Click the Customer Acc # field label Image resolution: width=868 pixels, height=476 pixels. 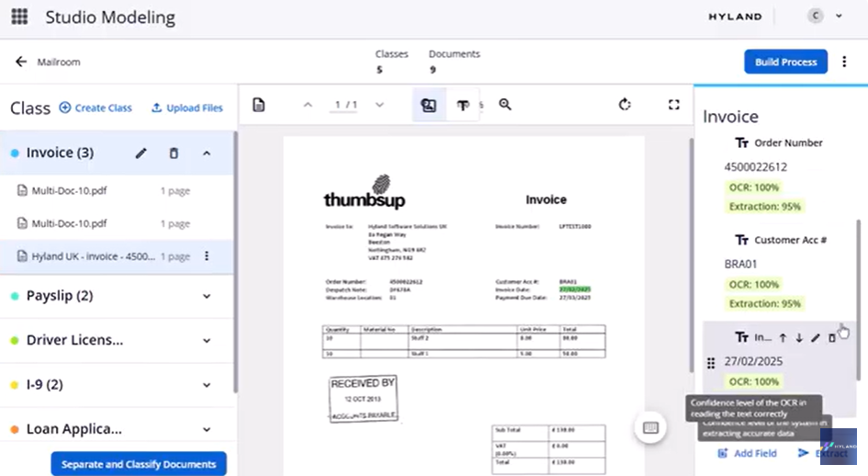791,240
